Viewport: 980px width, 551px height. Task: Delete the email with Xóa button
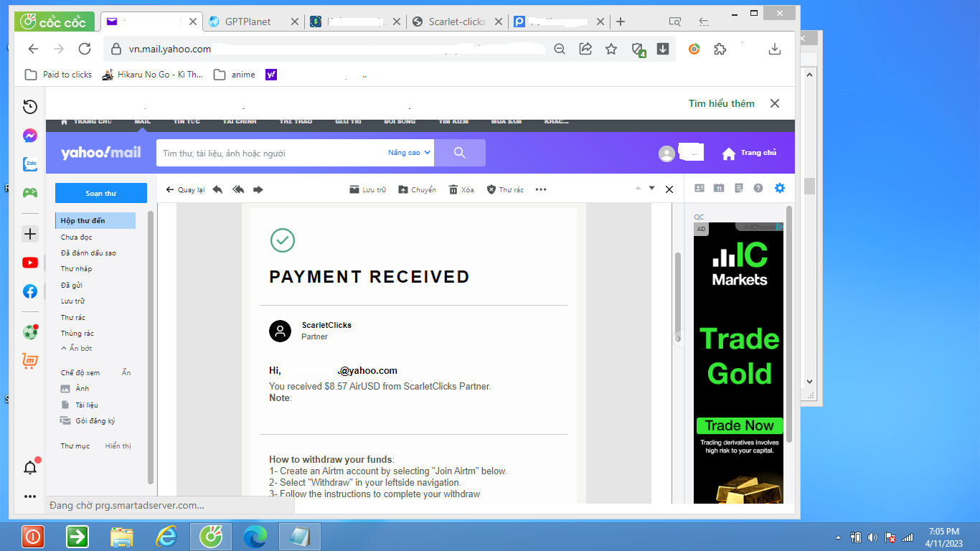[x=461, y=189]
